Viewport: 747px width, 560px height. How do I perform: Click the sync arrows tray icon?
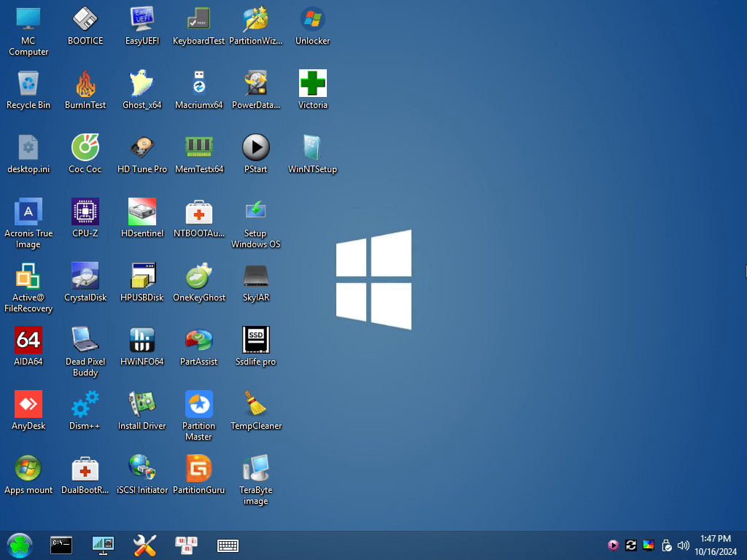point(631,545)
